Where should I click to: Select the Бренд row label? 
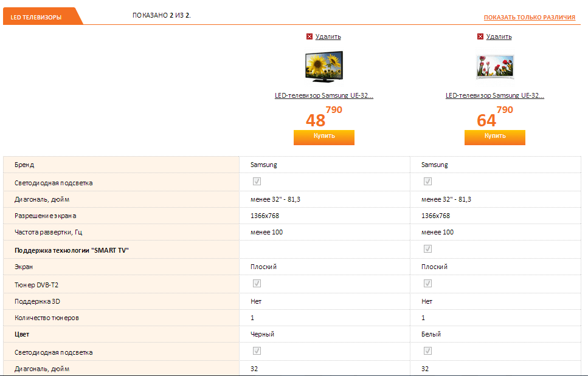(24, 165)
